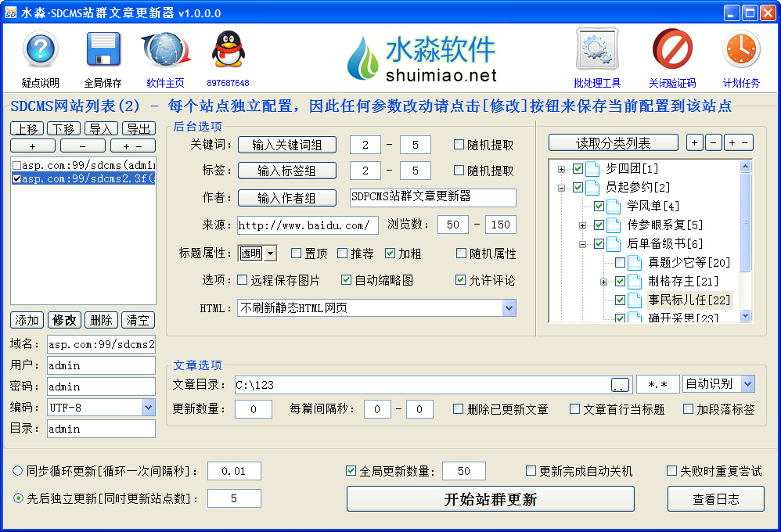Click the 输入关键词组 button
The image size is (781, 532).
coord(287,145)
